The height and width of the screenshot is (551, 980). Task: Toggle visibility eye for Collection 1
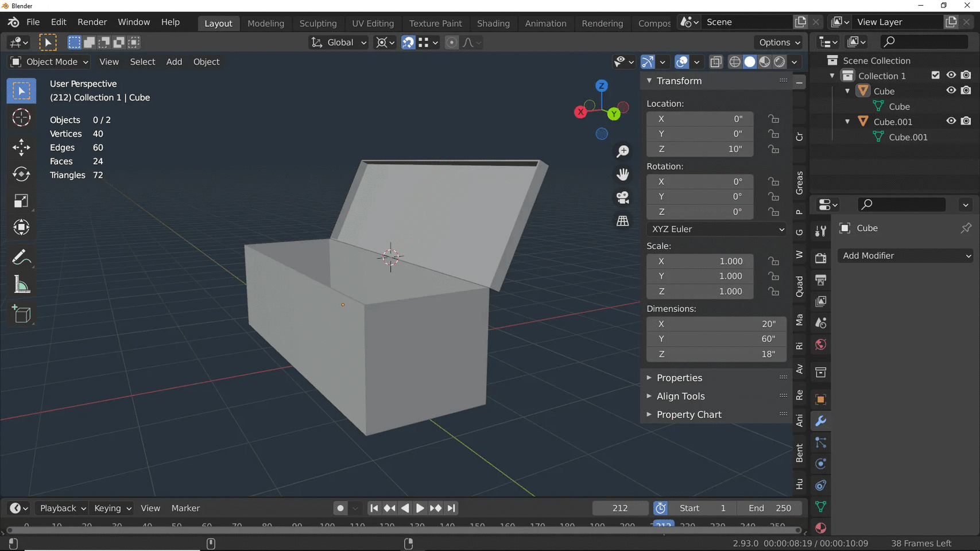pos(951,75)
